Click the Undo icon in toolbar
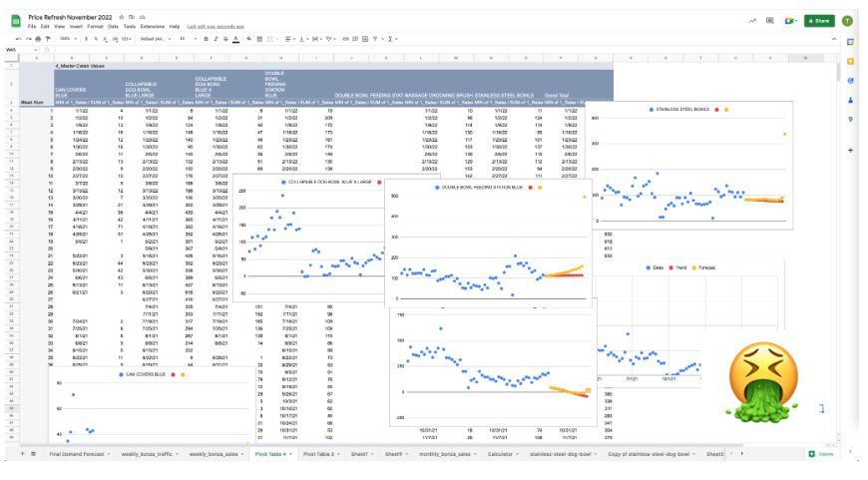Screen dimensions: 868x480 pyautogui.click(x=19, y=39)
